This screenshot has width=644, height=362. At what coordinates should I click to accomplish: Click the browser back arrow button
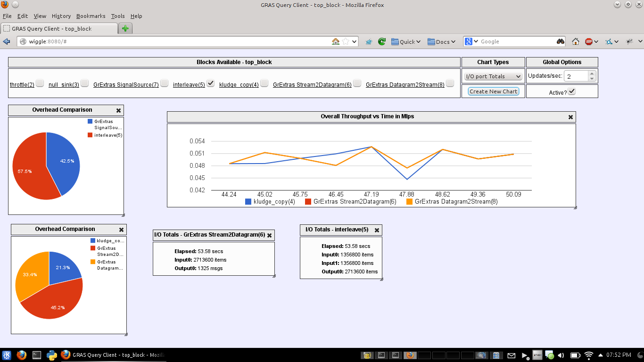(7, 41)
